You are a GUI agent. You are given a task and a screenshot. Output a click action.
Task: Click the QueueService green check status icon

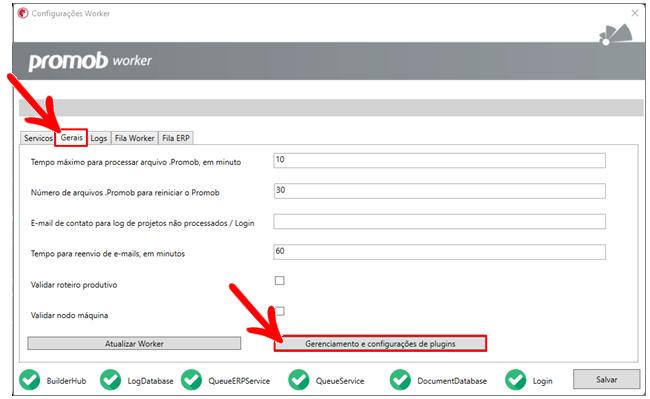299,380
